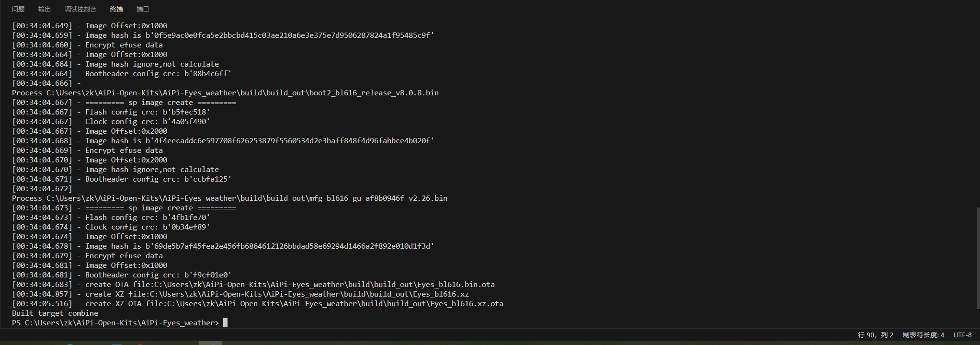This screenshot has width=980, height=345.
Task: Select the 调试控制台 tab
Action: 80,9
